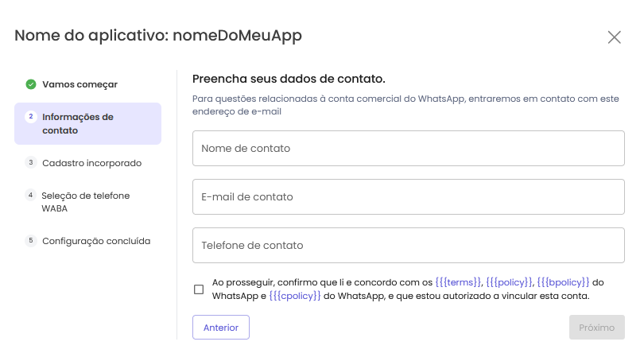
Task: Select Seleção de telefone WABA step
Action: pyautogui.click(x=85, y=202)
